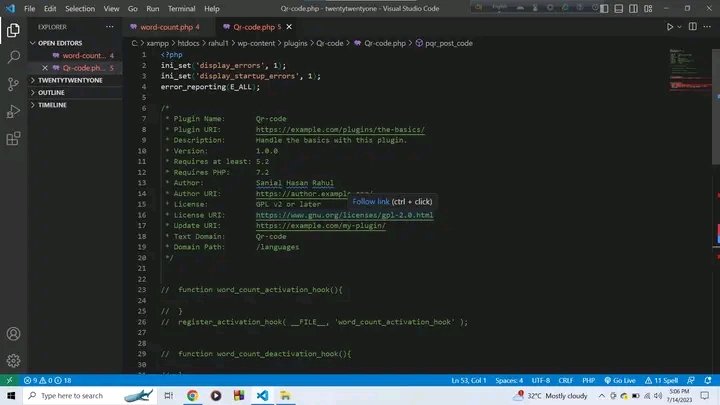Close the Qr-code.php tab
This screenshot has height=405, width=720.
(289, 27)
